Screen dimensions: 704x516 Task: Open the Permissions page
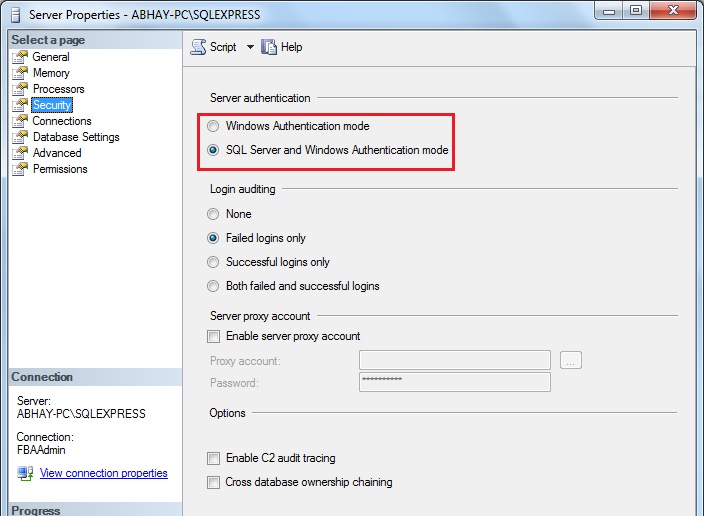[x=60, y=169]
